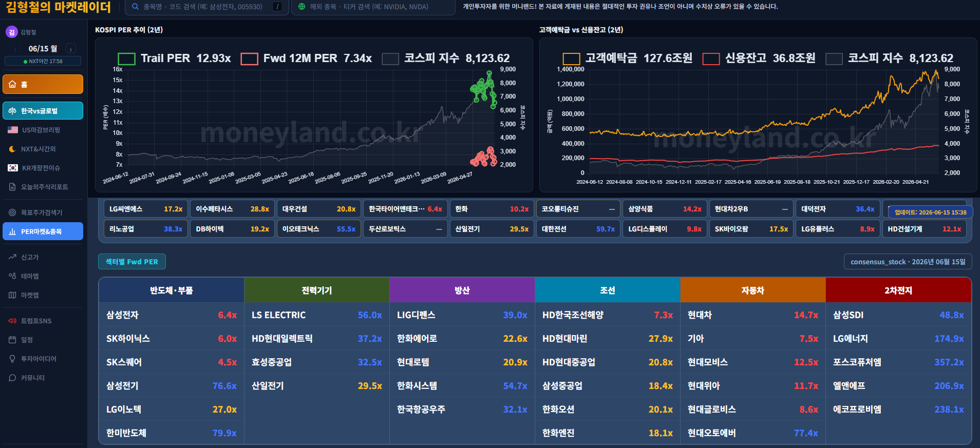Click the 반도체·부품 sector header
The height and width of the screenshot is (448, 980).
pyautogui.click(x=172, y=290)
